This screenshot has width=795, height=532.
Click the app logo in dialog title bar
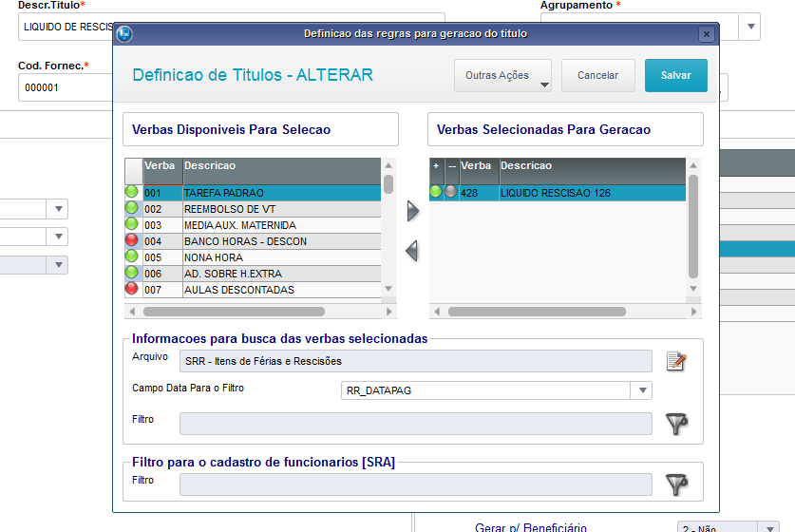coord(124,34)
